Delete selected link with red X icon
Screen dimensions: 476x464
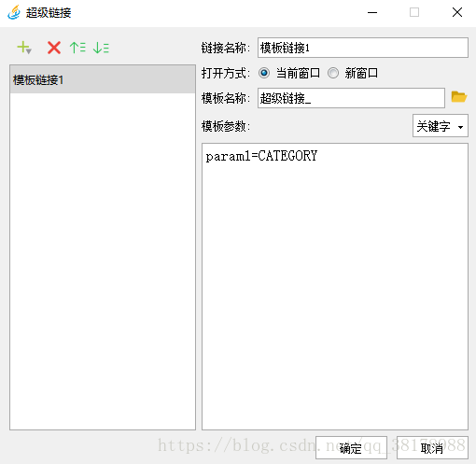(x=54, y=48)
